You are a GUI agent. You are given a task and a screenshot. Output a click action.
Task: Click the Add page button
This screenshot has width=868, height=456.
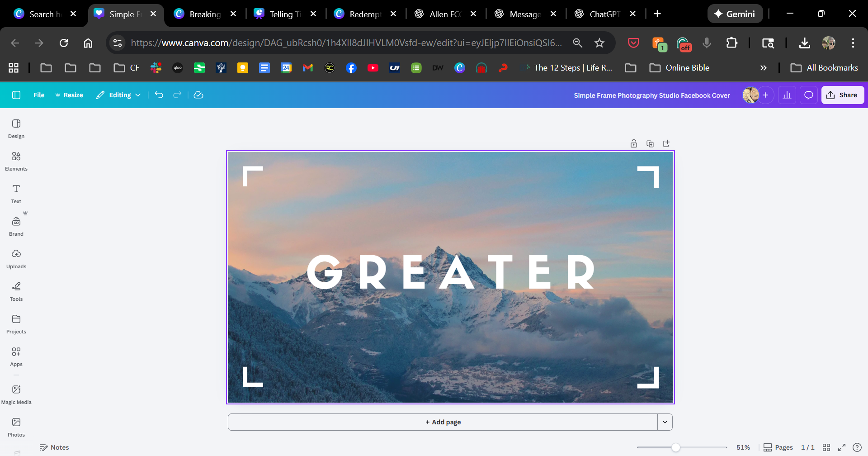(443, 422)
